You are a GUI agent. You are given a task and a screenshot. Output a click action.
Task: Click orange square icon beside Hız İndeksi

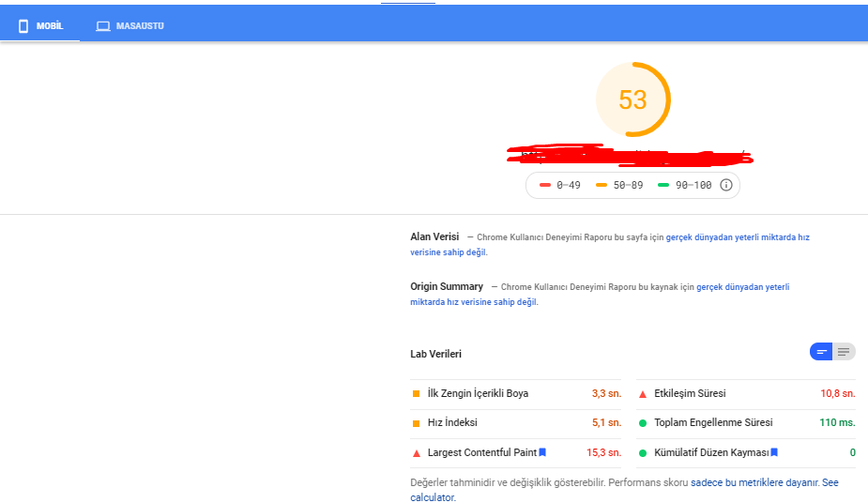[x=417, y=423]
